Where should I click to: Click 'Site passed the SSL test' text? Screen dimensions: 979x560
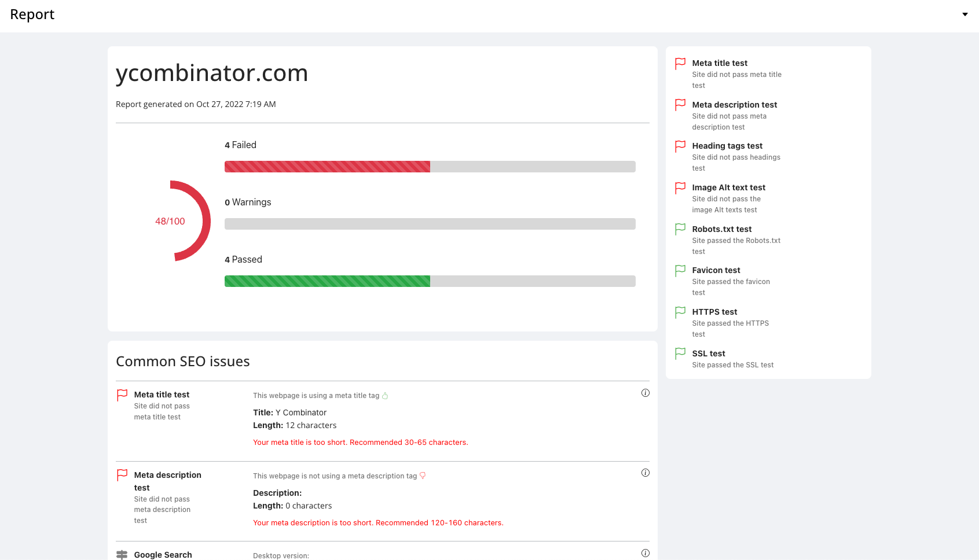732,365
